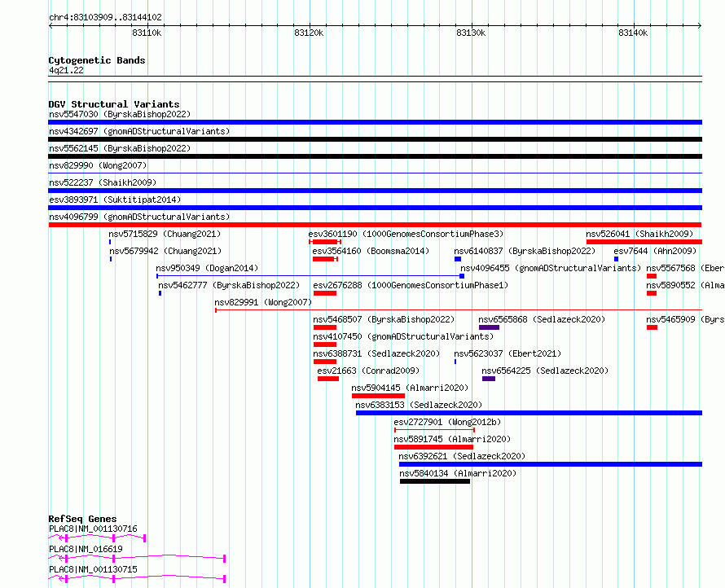Image resolution: width=725 pixels, height=588 pixels.
Task: Click the red bar under esv2676288
Action: click(x=325, y=293)
